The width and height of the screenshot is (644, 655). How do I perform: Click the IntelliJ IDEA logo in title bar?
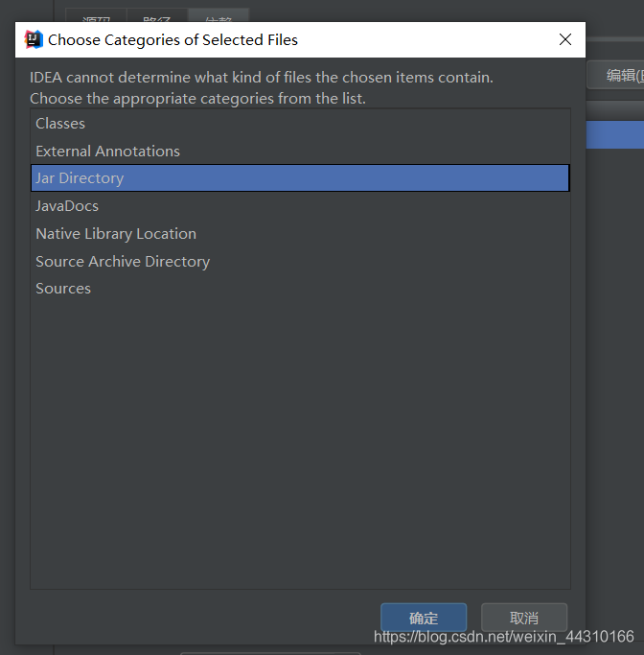tap(34, 39)
